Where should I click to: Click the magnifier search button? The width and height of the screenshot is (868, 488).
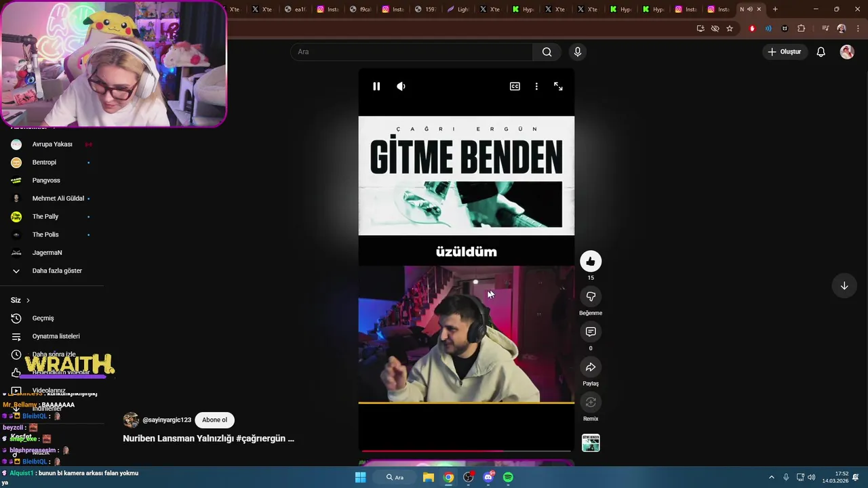(547, 52)
